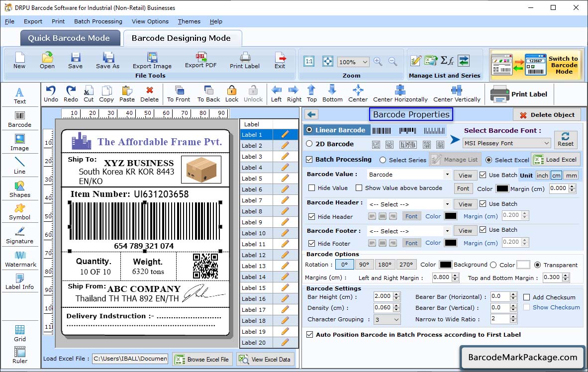Switch to Barcode Designing Mode tab
Screen dimensions: 588x372
(182, 38)
